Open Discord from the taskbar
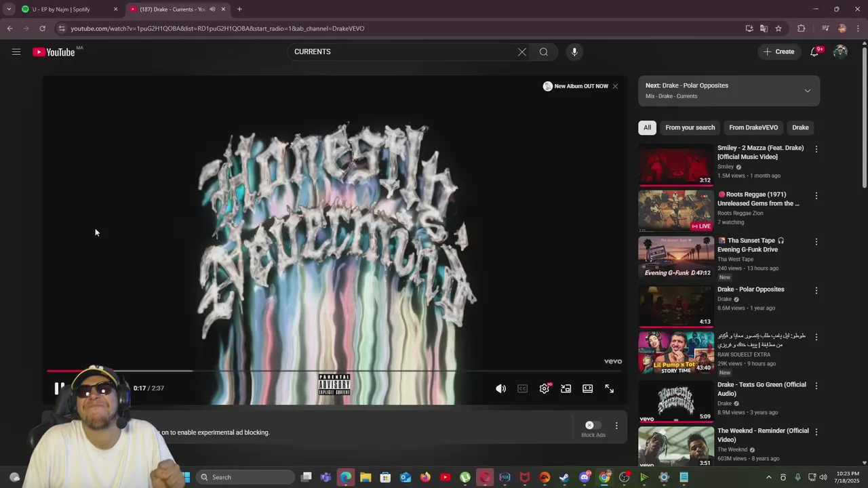868x488 pixels. (x=585, y=477)
